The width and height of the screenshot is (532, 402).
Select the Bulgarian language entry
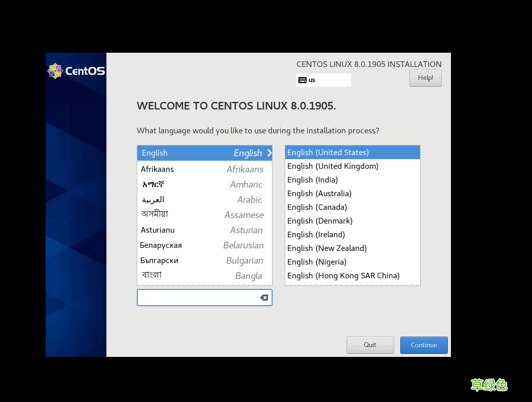tap(159, 260)
